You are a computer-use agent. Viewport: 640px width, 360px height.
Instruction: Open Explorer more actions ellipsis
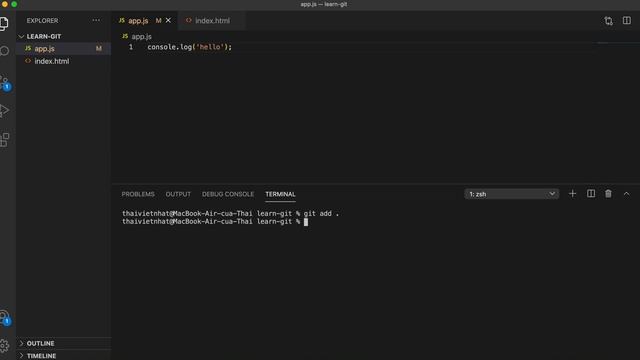pyautogui.click(x=96, y=20)
